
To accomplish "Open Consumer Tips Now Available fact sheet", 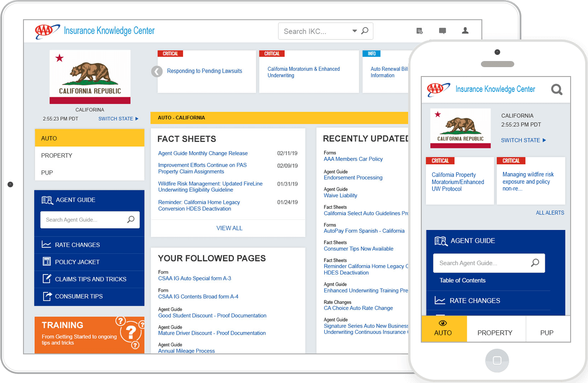I will click(x=358, y=249).
